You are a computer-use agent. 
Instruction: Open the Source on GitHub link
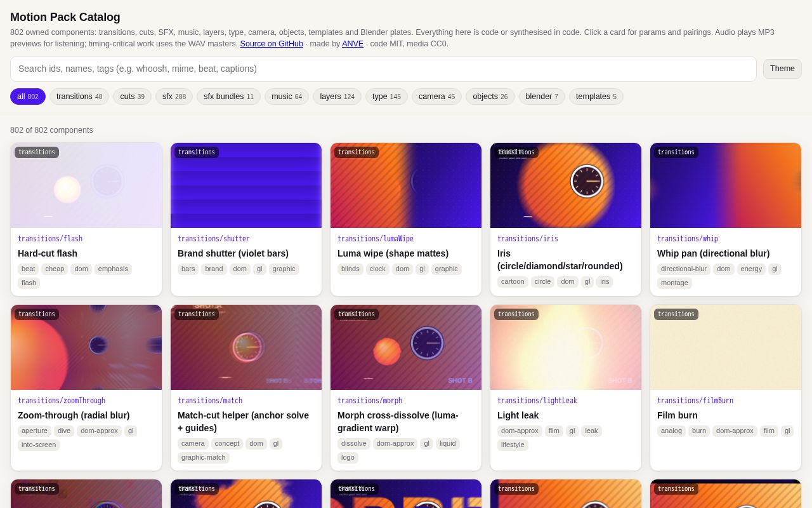point(272,44)
